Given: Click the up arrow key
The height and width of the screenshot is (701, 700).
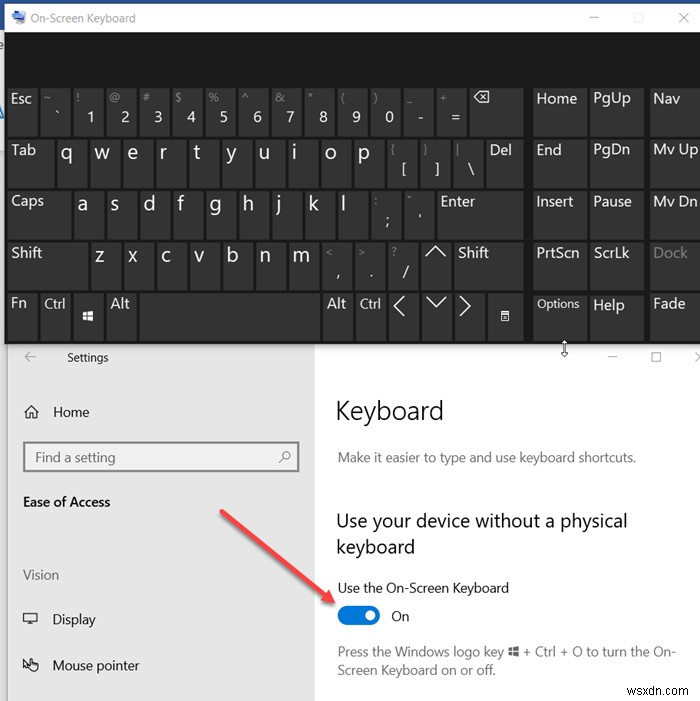Looking at the screenshot, I should coord(435,266).
